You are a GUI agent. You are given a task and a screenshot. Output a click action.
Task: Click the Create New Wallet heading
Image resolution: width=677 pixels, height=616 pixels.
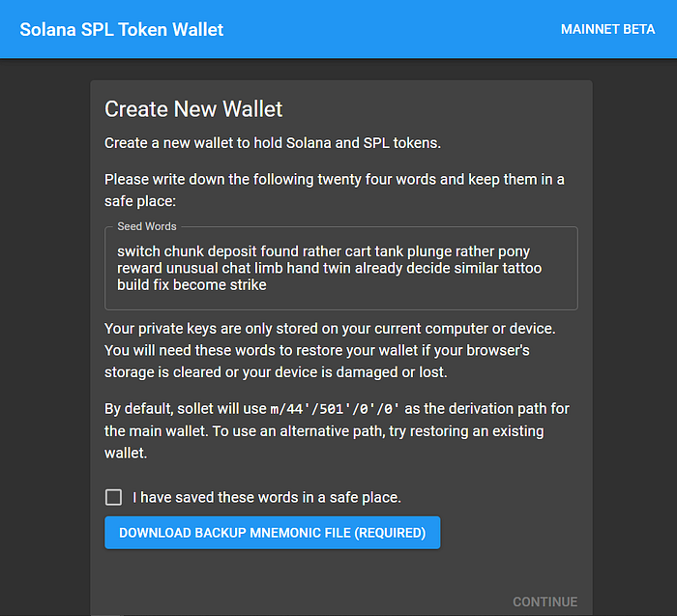(x=193, y=108)
